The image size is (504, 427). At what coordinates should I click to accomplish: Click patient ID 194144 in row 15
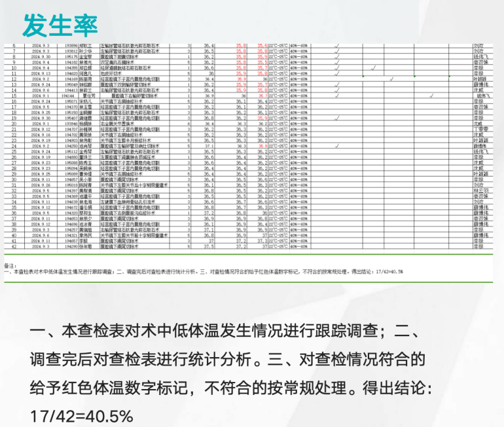click(x=67, y=96)
